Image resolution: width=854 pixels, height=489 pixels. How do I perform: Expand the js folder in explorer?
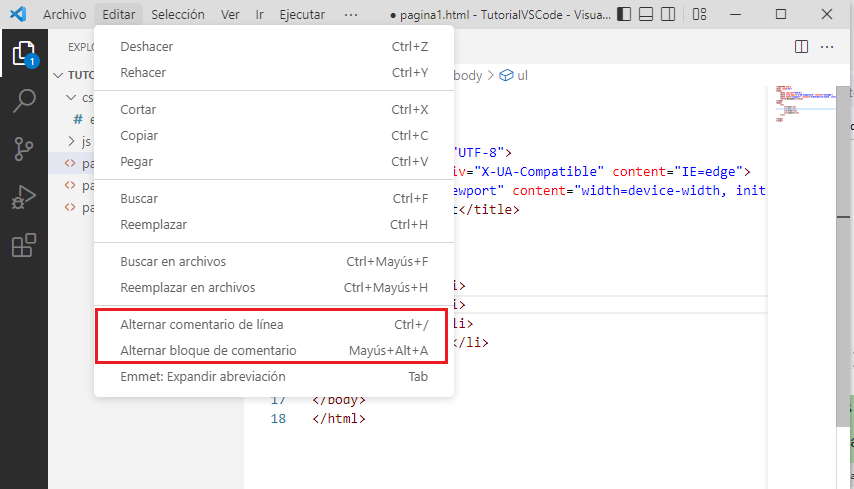[x=71, y=142]
